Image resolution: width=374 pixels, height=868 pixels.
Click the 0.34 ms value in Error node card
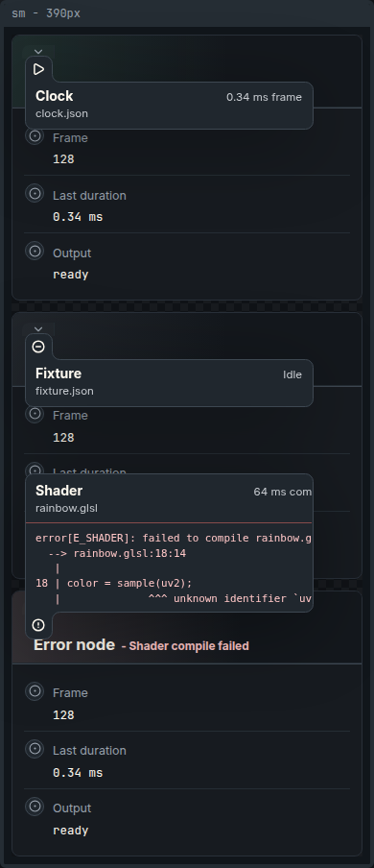pos(78,773)
